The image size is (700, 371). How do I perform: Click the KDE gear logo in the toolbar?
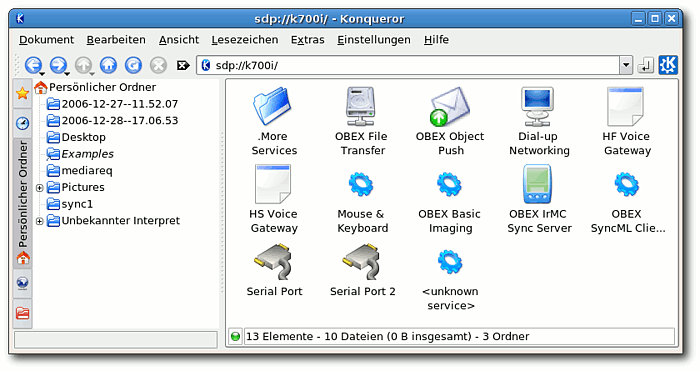668,65
